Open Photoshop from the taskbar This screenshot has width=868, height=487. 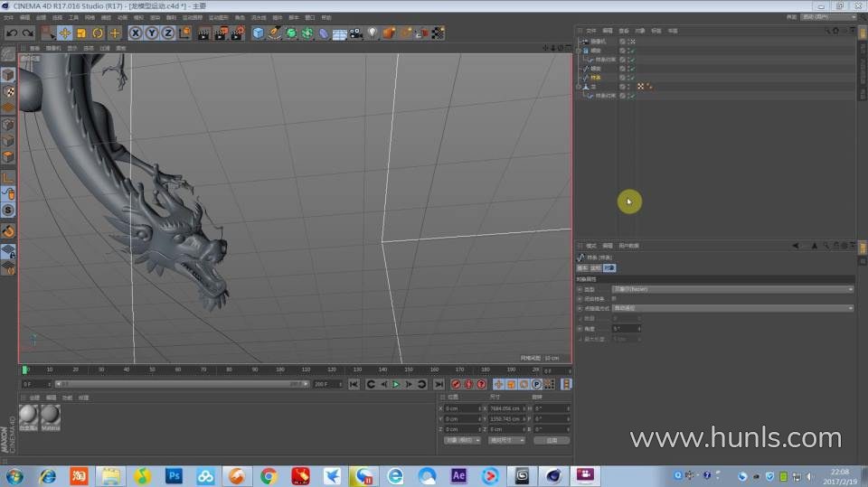174,476
